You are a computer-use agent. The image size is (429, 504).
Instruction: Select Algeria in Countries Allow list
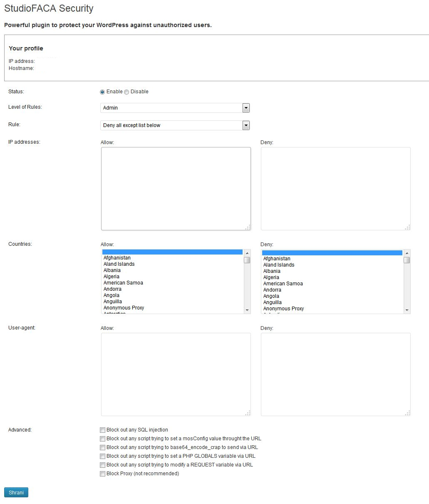pyautogui.click(x=172, y=277)
